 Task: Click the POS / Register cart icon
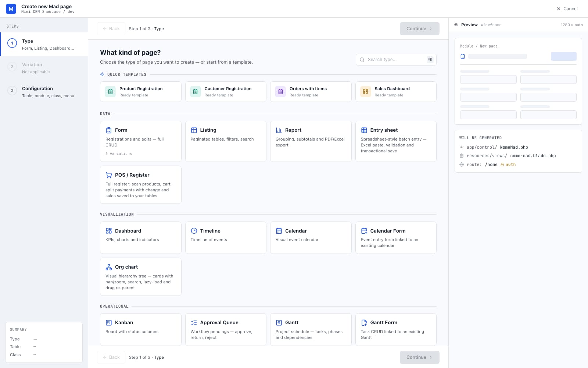coord(109,175)
